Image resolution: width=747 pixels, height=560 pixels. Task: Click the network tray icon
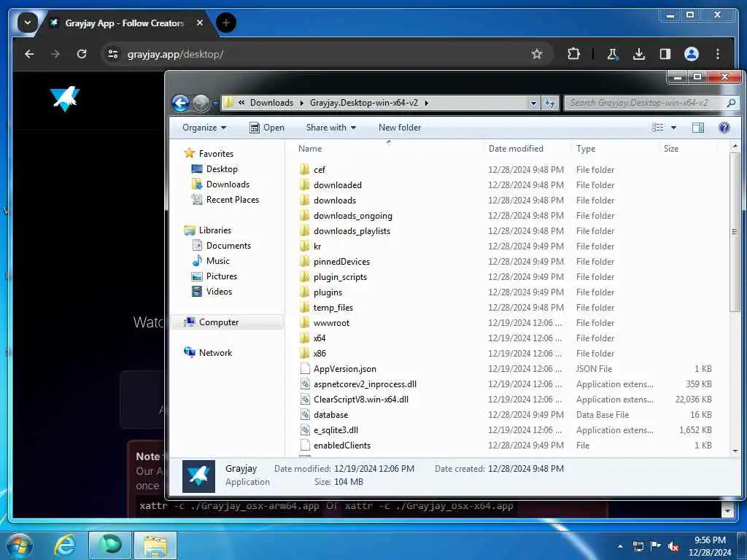[x=638, y=547]
